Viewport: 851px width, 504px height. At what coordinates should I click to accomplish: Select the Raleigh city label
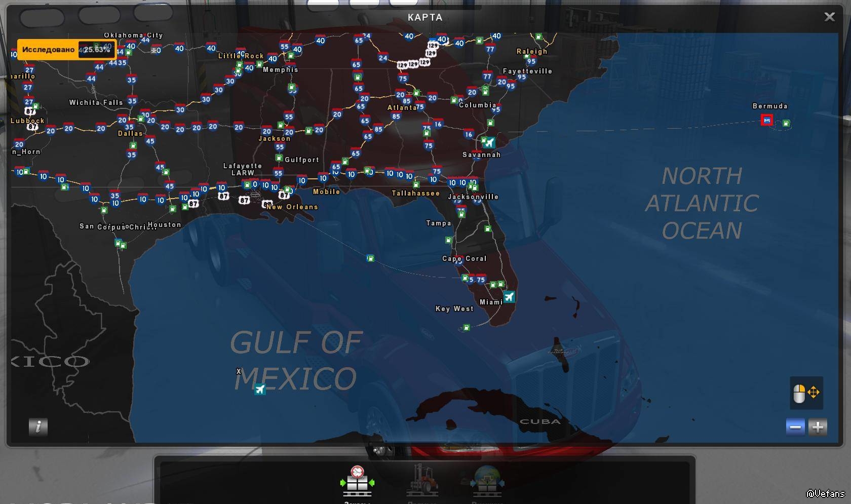point(532,51)
